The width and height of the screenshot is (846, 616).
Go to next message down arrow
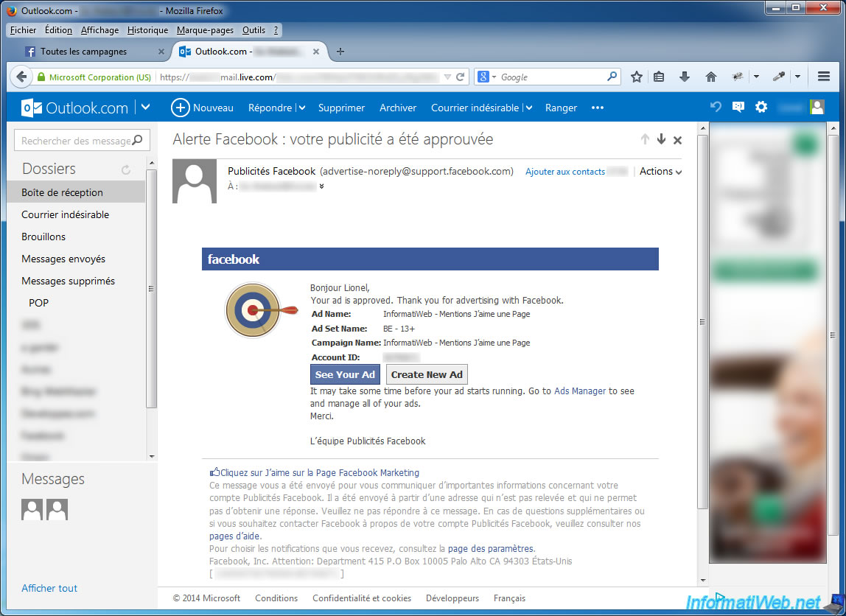(662, 140)
